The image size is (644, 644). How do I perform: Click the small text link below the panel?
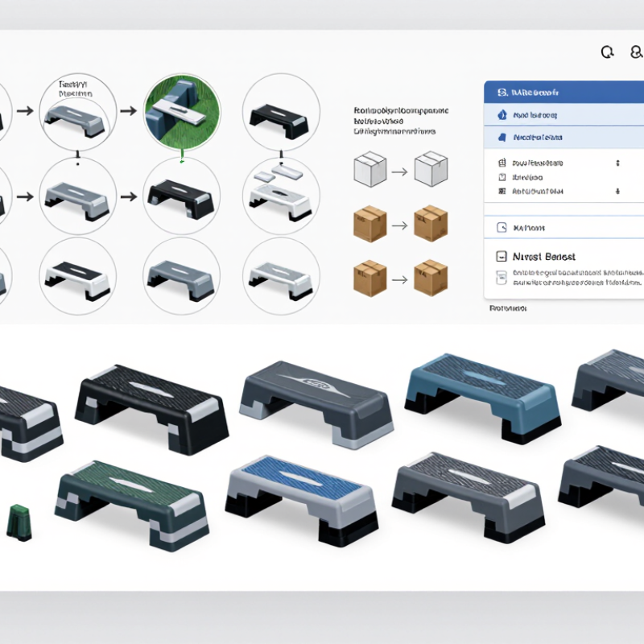click(x=508, y=308)
